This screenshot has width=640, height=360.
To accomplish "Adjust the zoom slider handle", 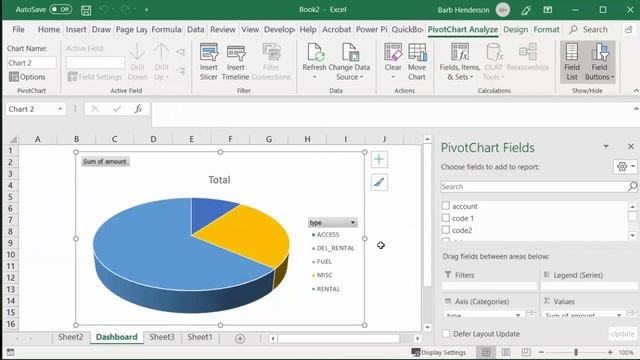I will pos(576,352).
